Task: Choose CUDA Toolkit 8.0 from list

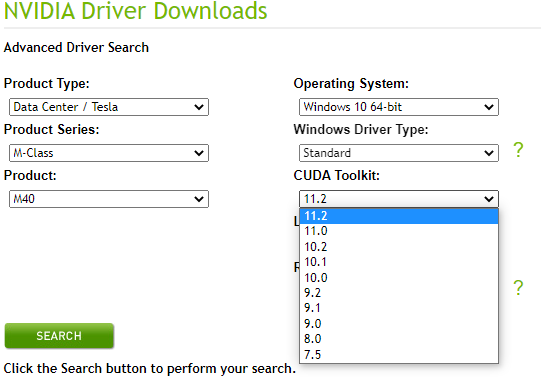Action: click(399, 339)
